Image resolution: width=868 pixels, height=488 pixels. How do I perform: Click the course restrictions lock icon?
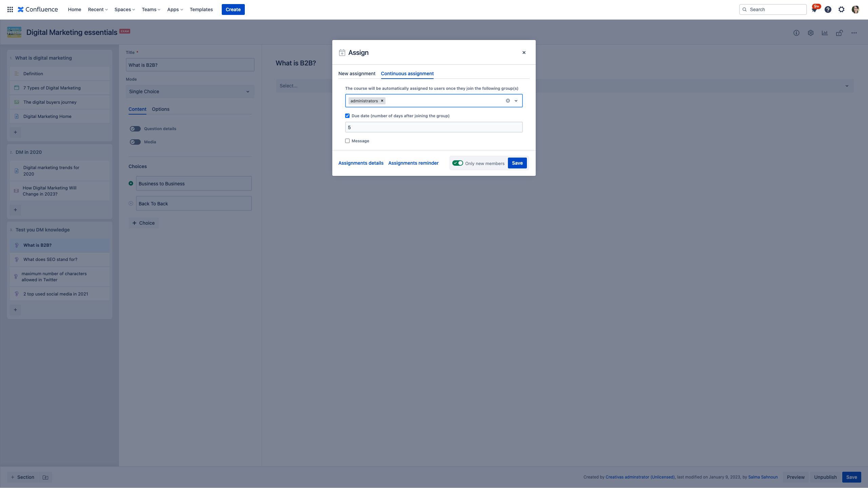(x=839, y=33)
